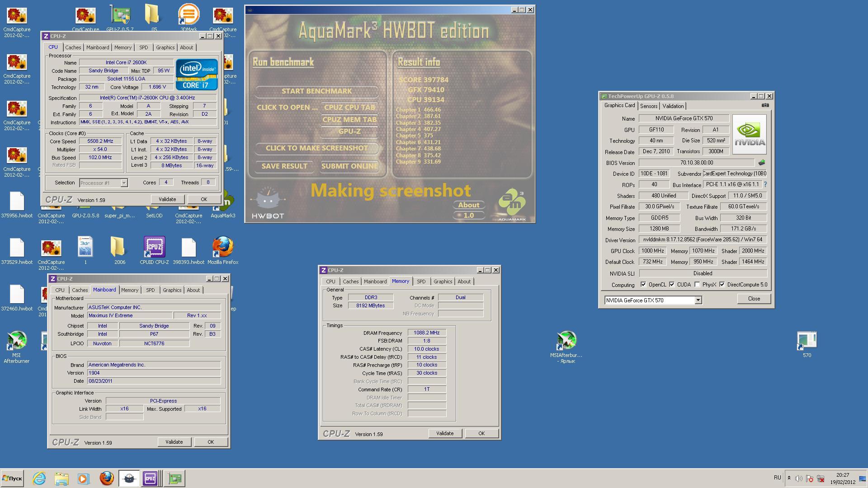Viewport: 868px width, 488px height.
Task: Switch to CPU-Z taskbar button
Action: pyautogui.click(x=151, y=478)
